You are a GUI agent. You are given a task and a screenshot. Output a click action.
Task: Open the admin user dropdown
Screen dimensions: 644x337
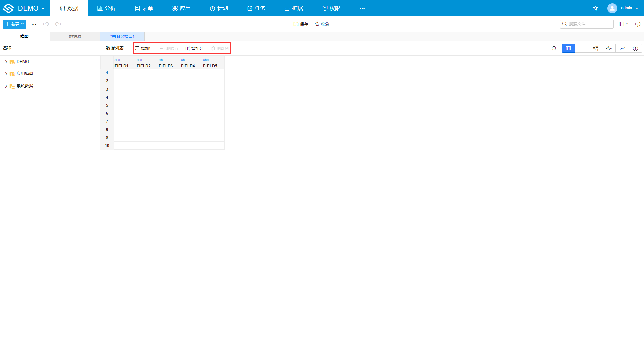(x=623, y=8)
